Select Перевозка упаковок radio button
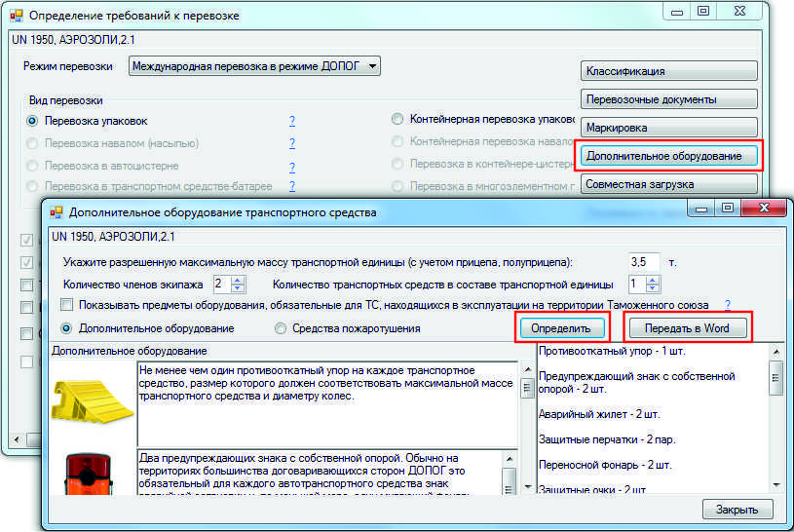794x532 pixels. (33, 121)
